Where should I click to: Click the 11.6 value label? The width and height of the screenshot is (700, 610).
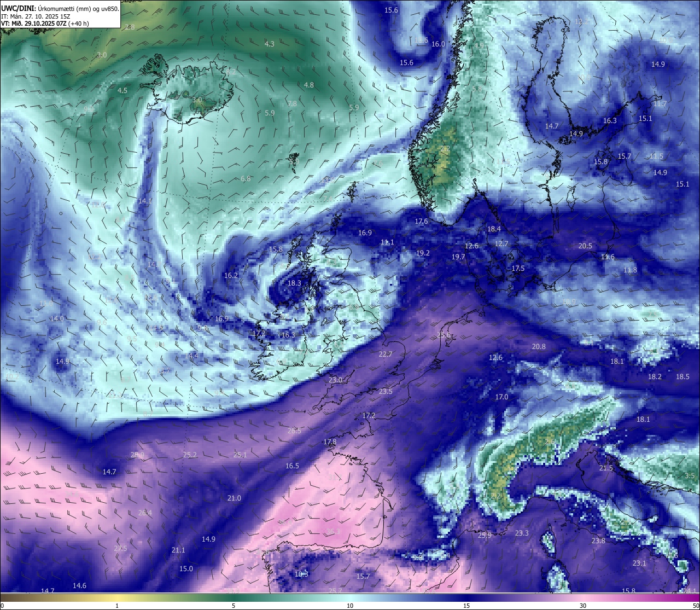pyautogui.click(x=608, y=257)
